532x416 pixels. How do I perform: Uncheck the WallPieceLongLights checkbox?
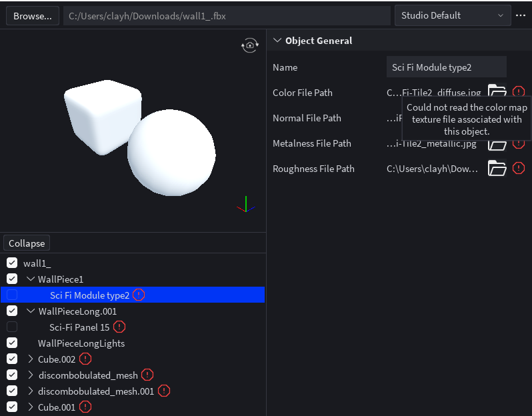(x=12, y=343)
